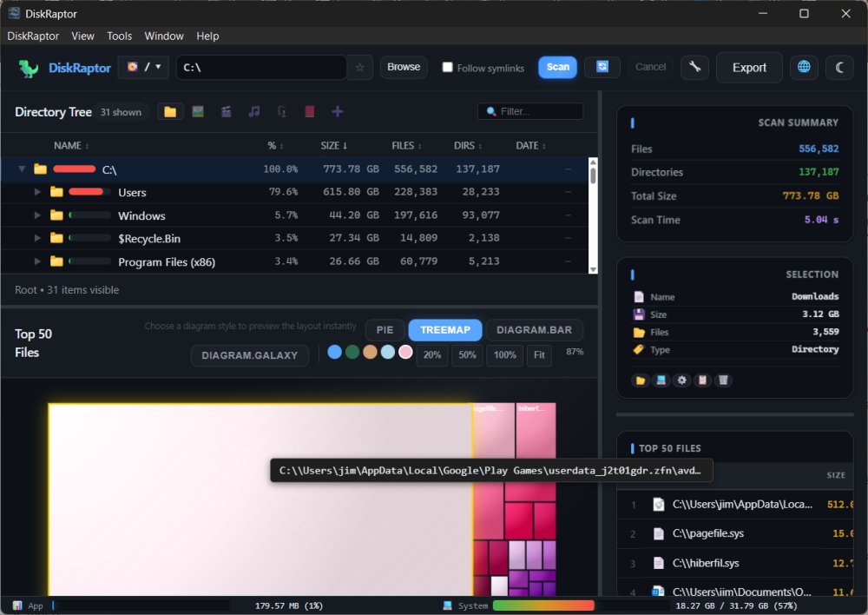Click the directory tree scrollbar down arrow
The width and height of the screenshot is (868, 615).
(x=593, y=269)
